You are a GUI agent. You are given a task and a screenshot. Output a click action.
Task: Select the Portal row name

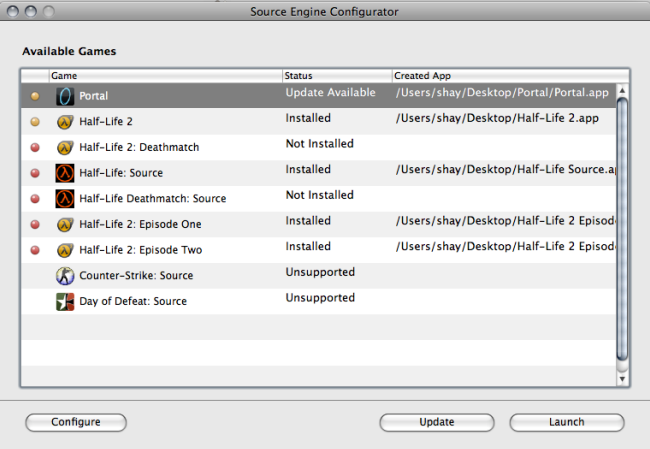click(x=94, y=96)
